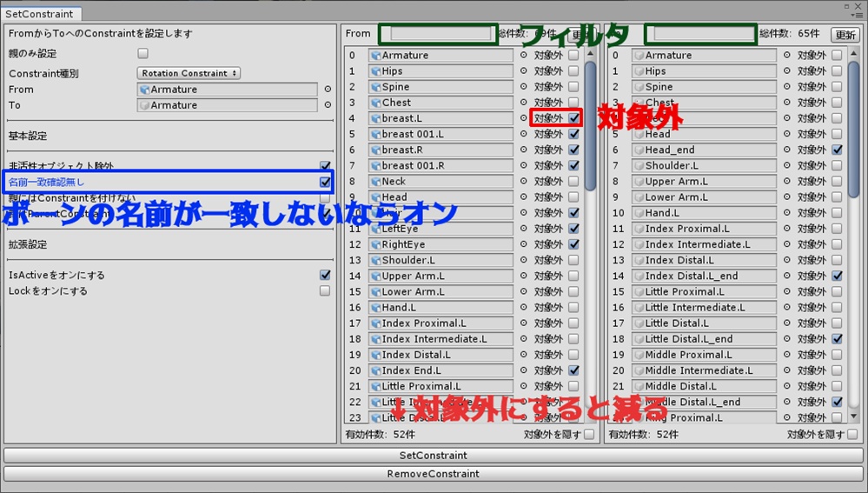The height and width of the screenshot is (493, 868).
Task: Uncheck 対象外 for breast 001.L
Action: click(x=573, y=134)
